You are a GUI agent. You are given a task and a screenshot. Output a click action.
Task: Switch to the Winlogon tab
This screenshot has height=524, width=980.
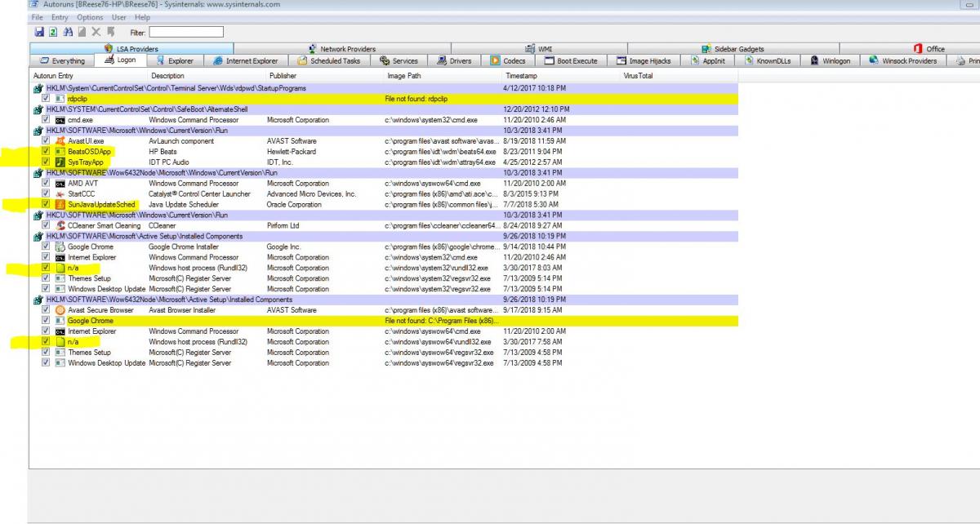(830, 61)
